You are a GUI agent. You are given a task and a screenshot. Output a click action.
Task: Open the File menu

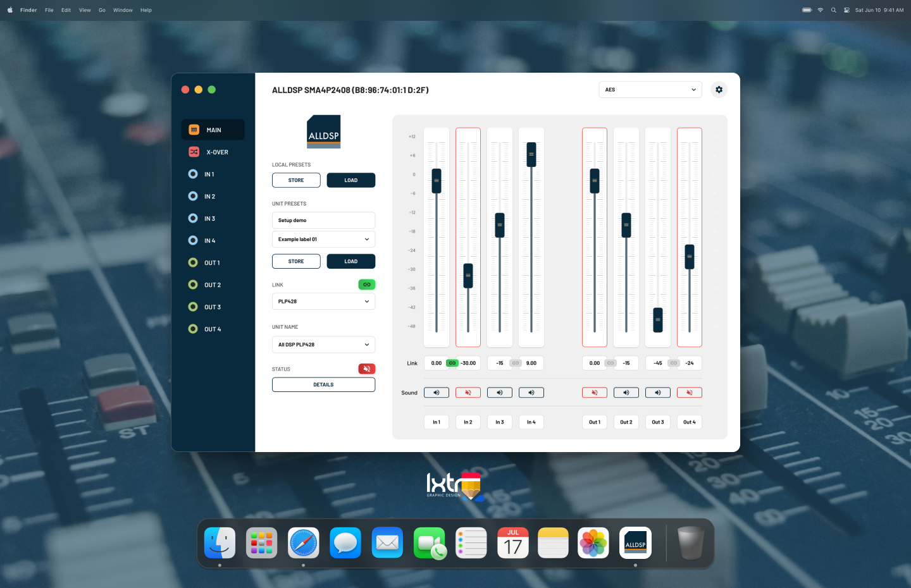coord(49,10)
